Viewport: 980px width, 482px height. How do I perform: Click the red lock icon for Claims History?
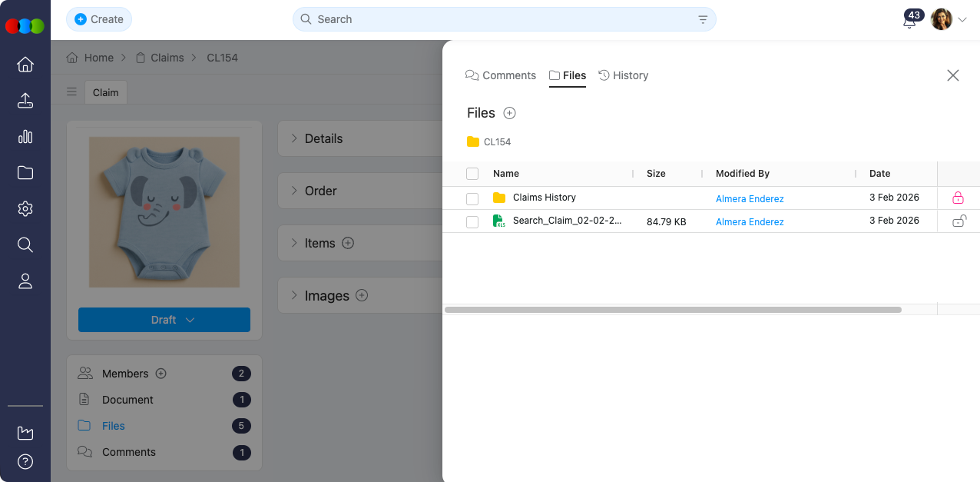pos(958,198)
